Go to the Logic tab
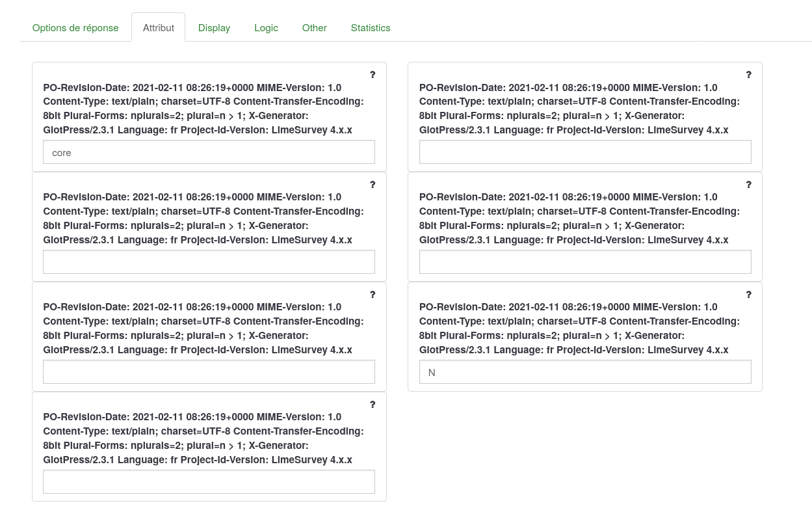This screenshot has width=812, height=512. pos(266,28)
